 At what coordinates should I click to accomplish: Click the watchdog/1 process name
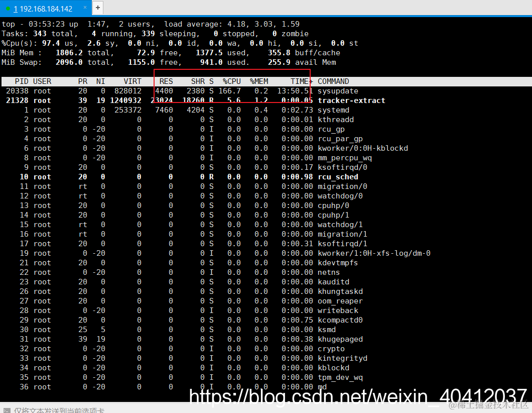click(x=340, y=225)
